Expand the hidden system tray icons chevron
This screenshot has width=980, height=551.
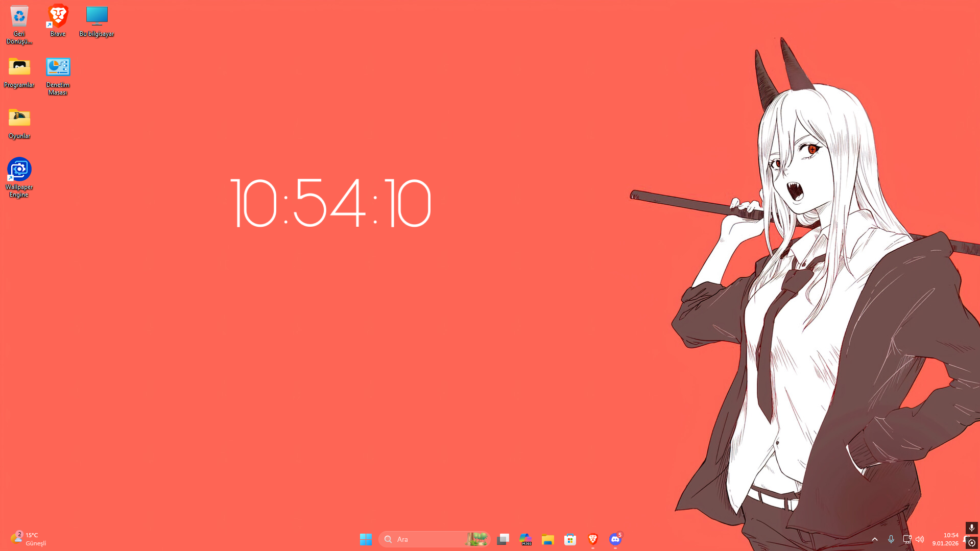coord(875,539)
